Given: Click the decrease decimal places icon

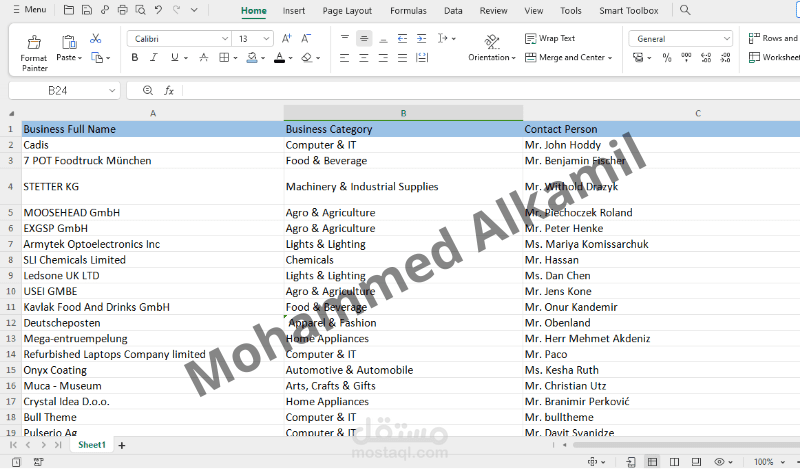Looking at the screenshot, I should click(x=726, y=58).
